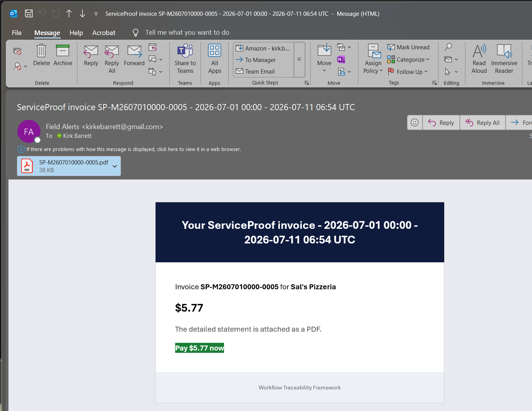
Task: Share this email to Teams
Action: [x=185, y=59]
